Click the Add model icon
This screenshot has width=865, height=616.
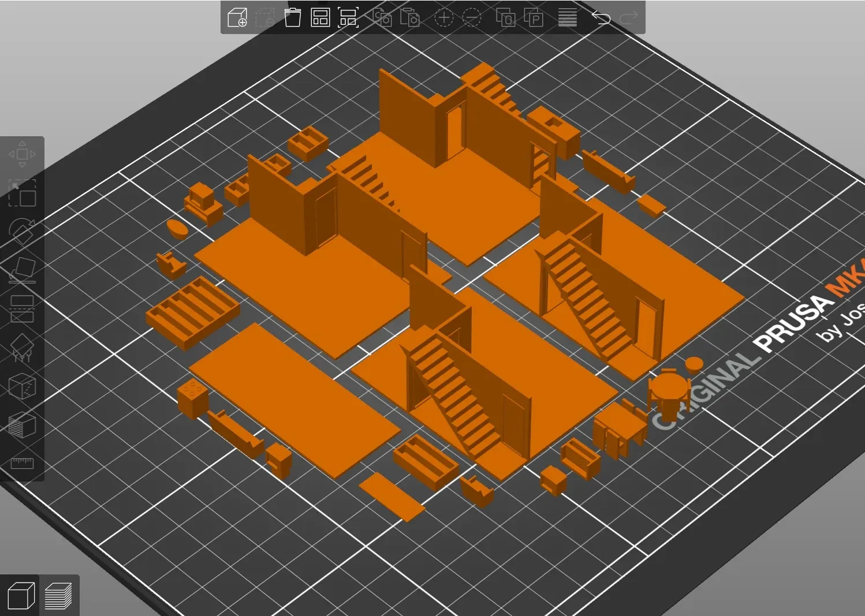tap(237, 17)
